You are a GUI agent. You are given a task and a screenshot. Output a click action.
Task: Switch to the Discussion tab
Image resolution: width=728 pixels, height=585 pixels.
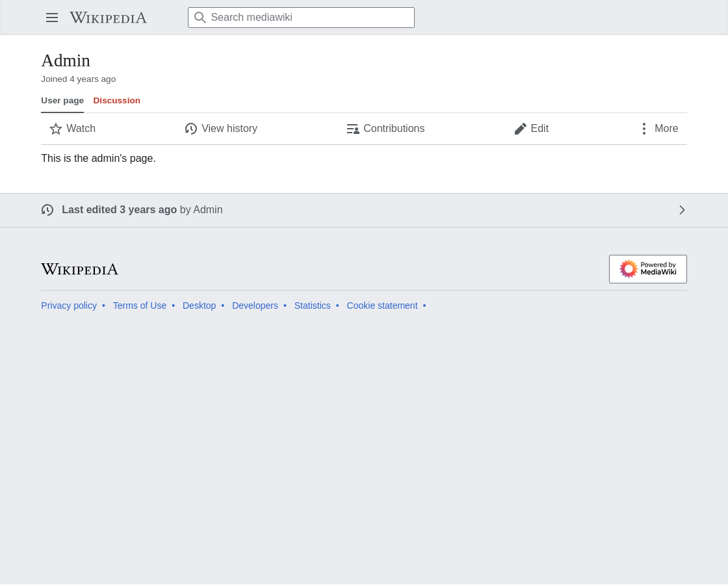coord(116,100)
